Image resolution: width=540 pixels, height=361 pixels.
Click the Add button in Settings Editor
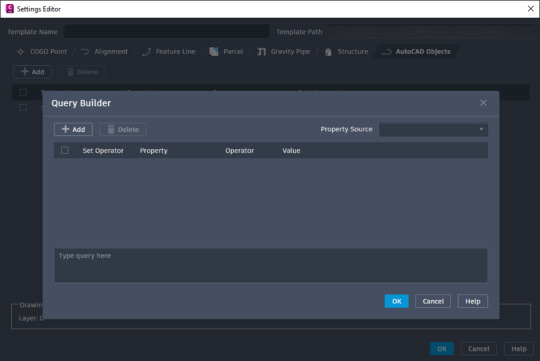click(33, 72)
